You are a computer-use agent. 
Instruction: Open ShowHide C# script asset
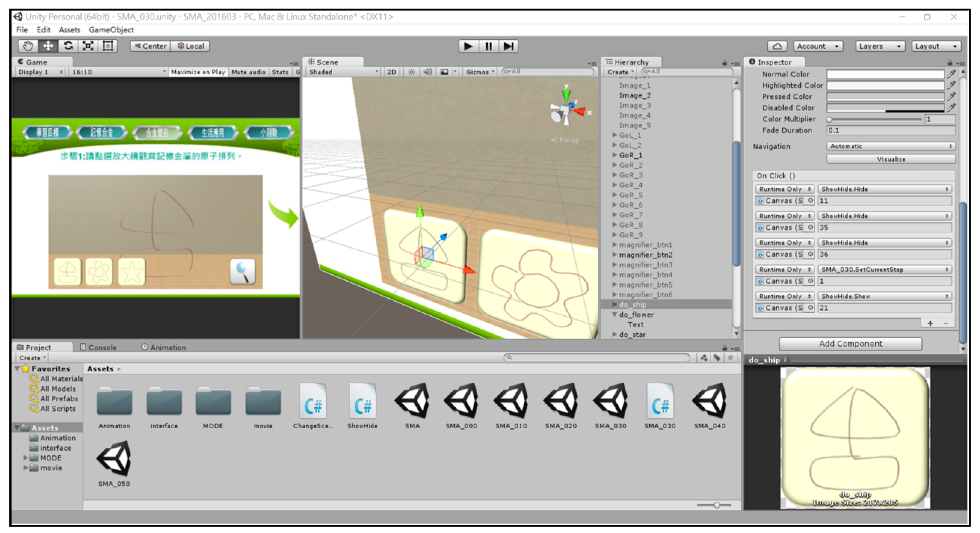tap(362, 406)
